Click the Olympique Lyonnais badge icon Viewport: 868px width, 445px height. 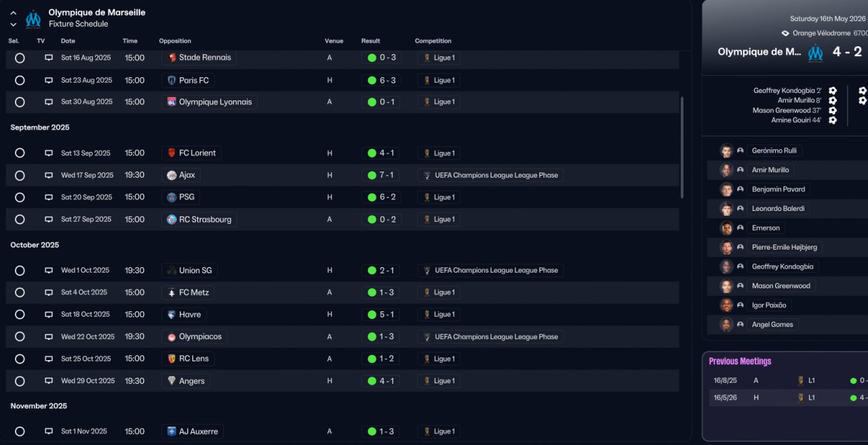point(172,102)
